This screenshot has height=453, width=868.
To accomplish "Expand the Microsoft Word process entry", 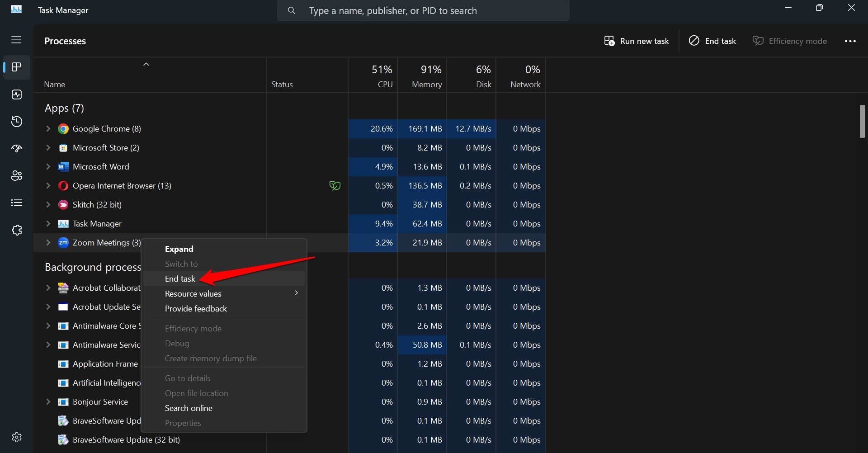I will pyautogui.click(x=48, y=167).
